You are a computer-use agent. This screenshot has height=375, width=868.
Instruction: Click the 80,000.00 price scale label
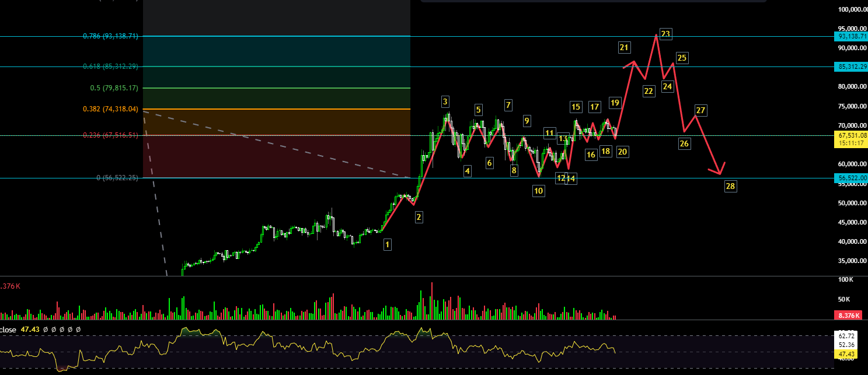coord(853,87)
